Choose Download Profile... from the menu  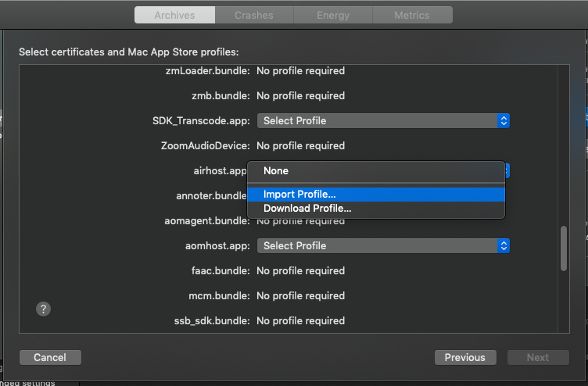click(307, 209)
